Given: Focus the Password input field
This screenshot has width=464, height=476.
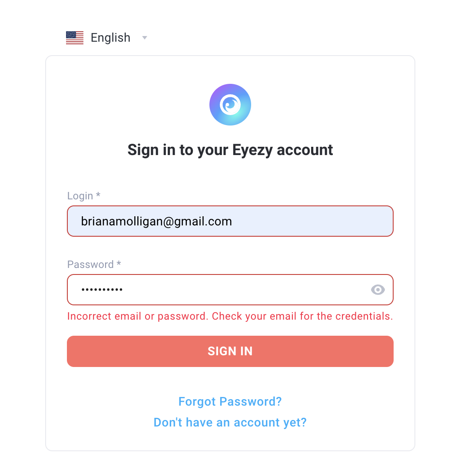Looking at the screenshot, I should [x=230, y=290].
